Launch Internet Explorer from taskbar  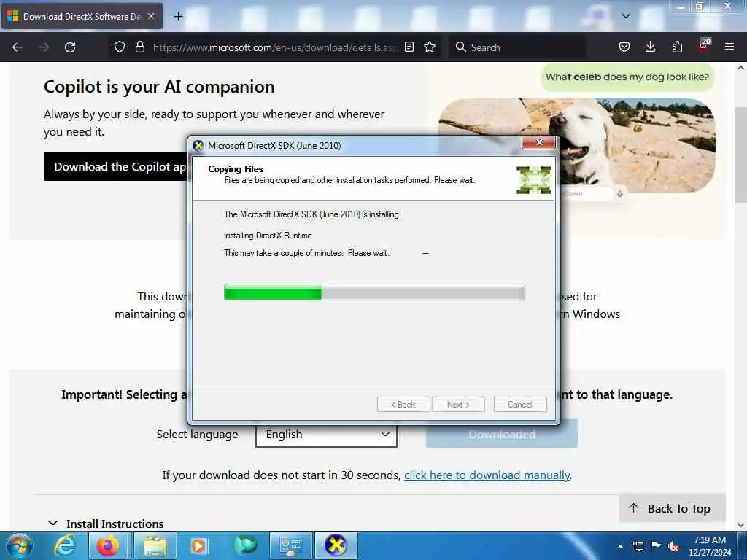pos(65,545)
